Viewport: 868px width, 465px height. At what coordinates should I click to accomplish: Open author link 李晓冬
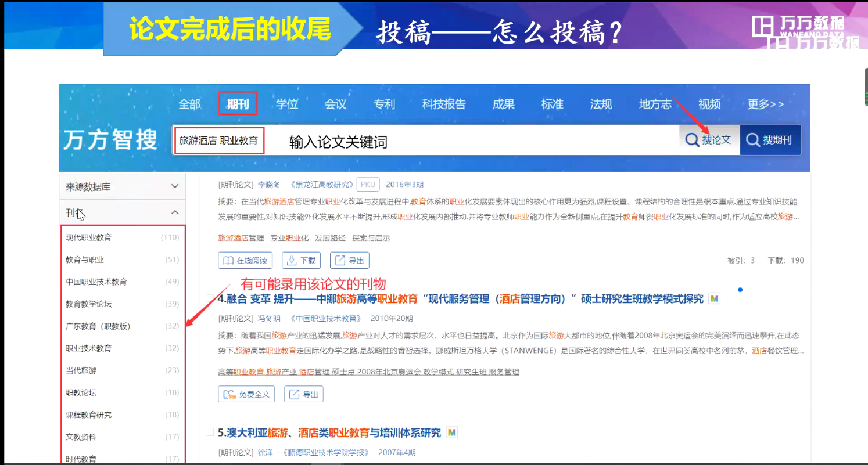[x=269, y=185]
